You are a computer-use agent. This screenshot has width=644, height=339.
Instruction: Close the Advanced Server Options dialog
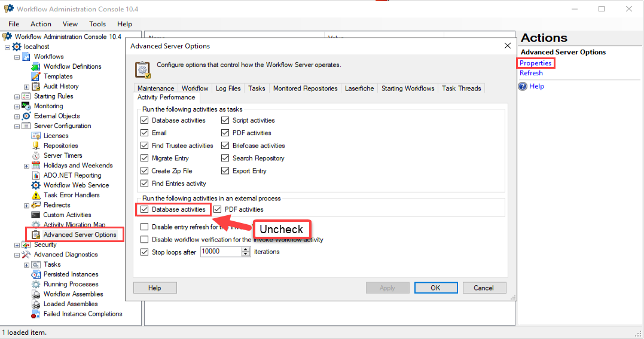click(x=508, y=45)
